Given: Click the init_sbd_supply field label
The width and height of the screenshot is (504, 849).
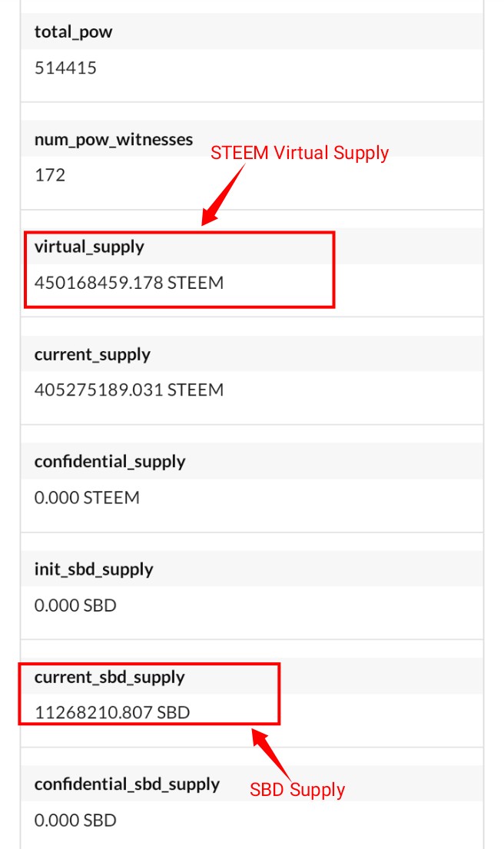Looking at the screenshot, I should click(94, 569).
